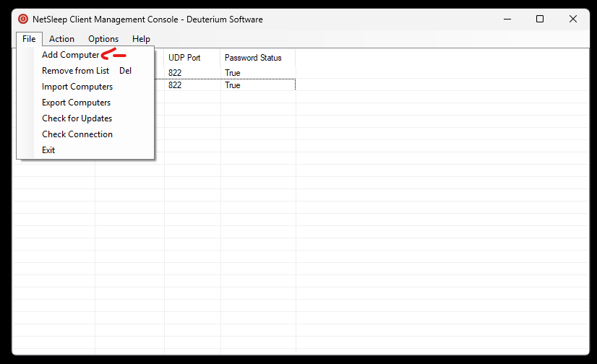The width and height of the screenshot is (597, 364).
Task: Click first row Password Status True
Action: pyautogui.click(x=233, y=73)
